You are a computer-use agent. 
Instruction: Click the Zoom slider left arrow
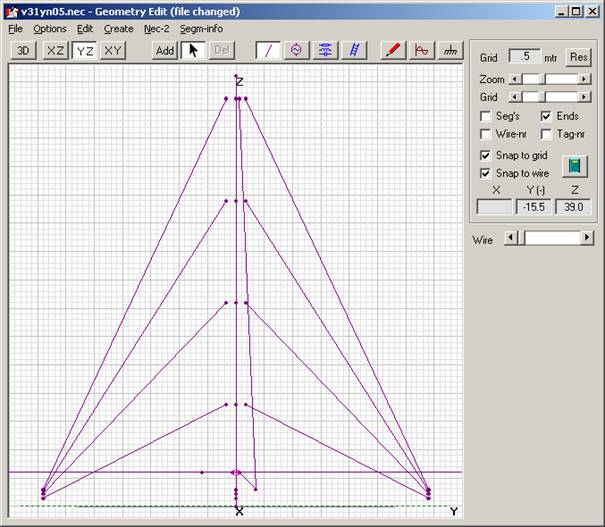(x=514, y=79)
